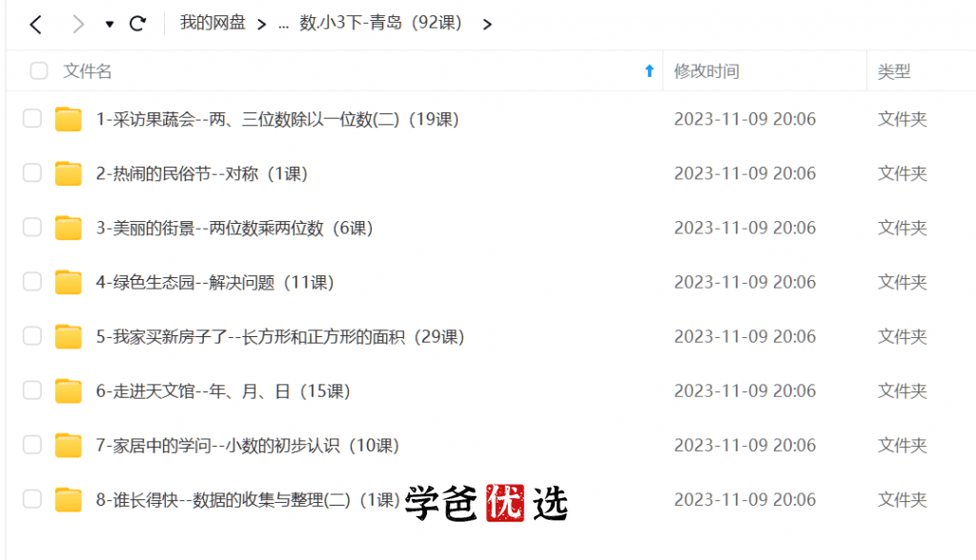Sort files by 类型 column

(894, 70)
